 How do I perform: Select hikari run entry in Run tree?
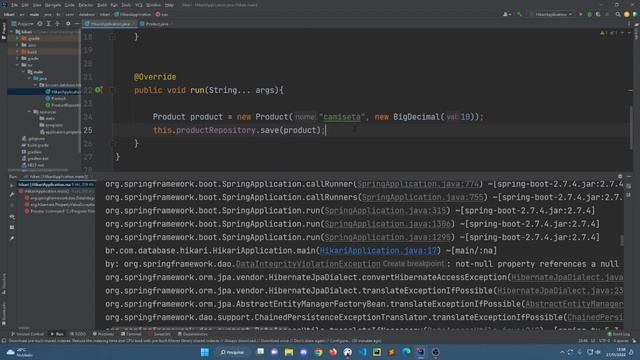pos(56,184)
